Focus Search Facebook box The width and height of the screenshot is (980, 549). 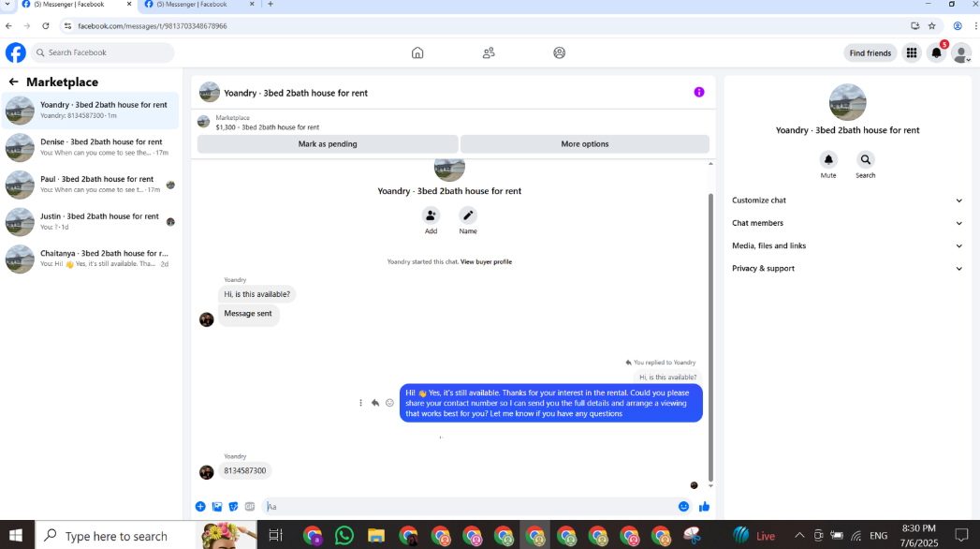coord(103,52)
